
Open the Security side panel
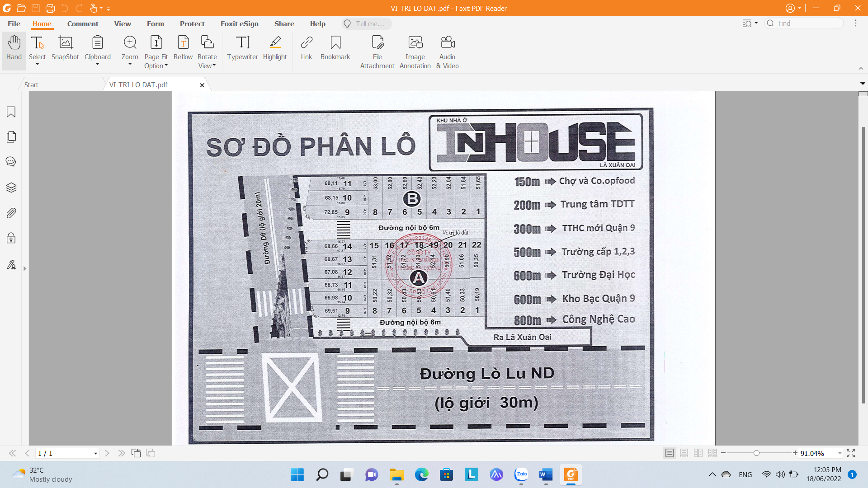11,238
